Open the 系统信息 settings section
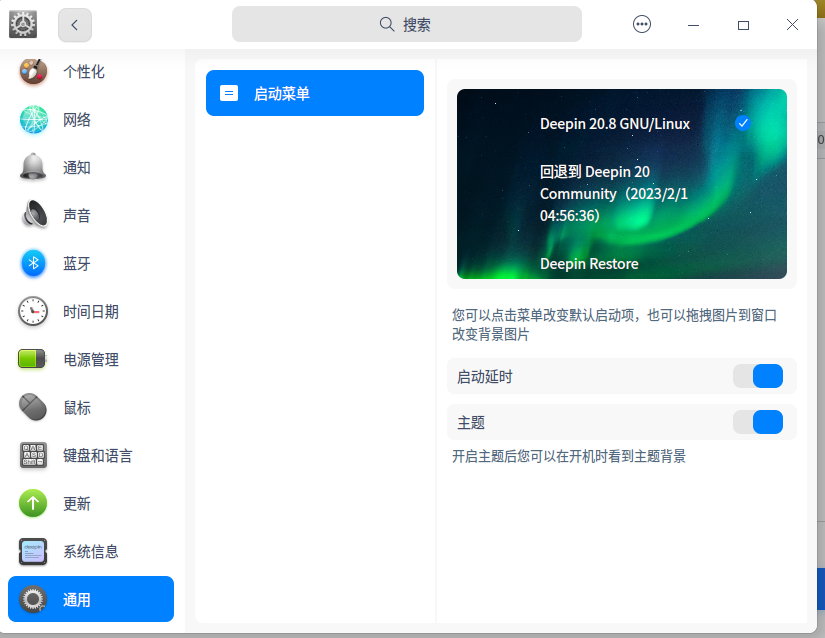 (90, 551)
